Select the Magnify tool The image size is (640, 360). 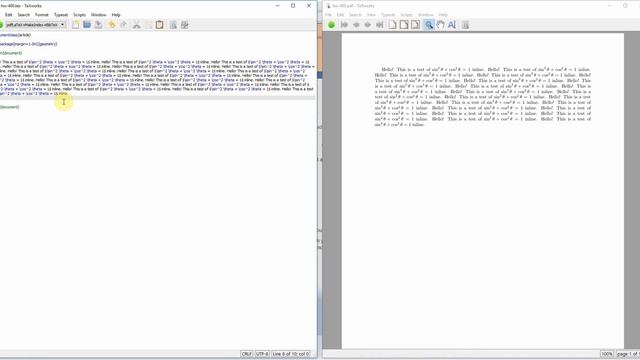[429, 25]
